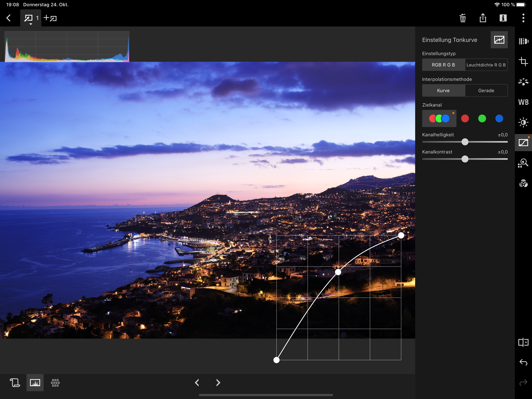This screenshot has width=532, height=399.
Task: Open white balance (WB) settings
Action: click(x=523, y=102)
